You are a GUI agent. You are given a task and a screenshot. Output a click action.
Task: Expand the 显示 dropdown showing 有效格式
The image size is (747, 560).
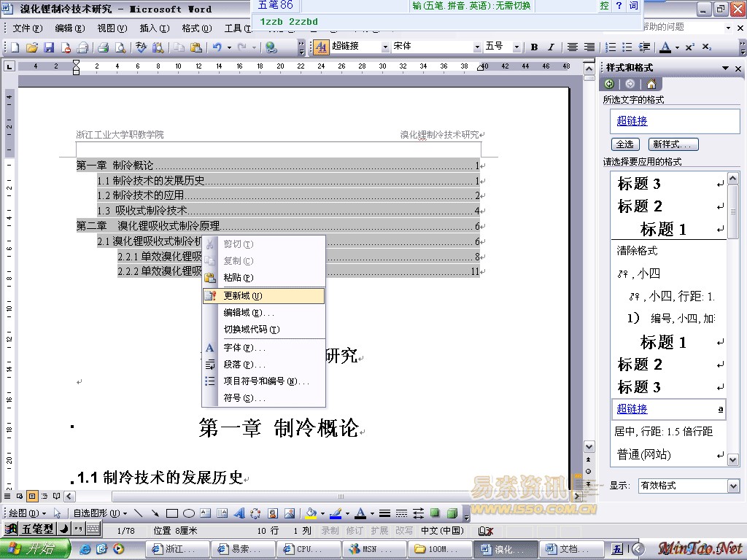733,486
